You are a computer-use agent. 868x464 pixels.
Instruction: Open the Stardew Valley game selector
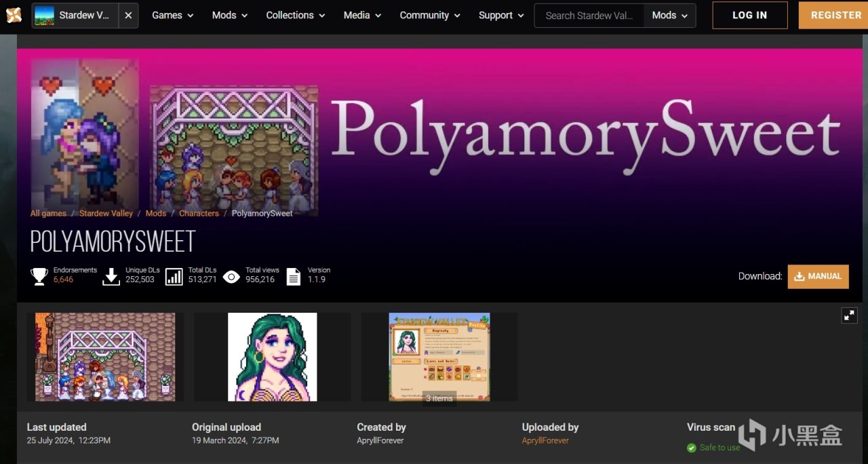tap(75, 15)
